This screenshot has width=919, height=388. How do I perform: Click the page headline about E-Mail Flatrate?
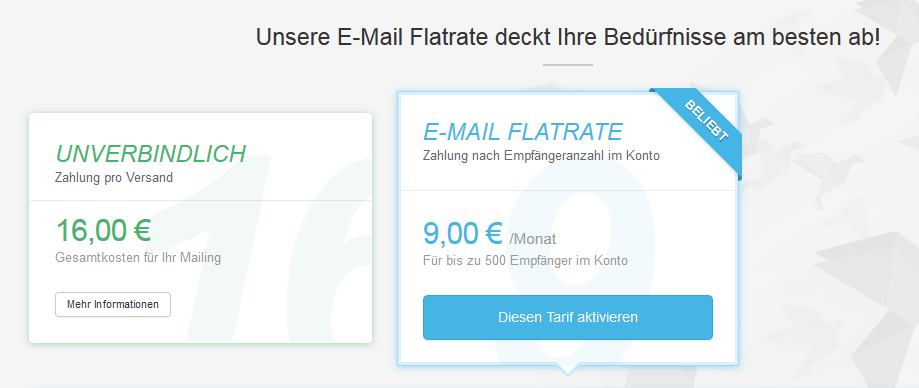click(568, 37)
